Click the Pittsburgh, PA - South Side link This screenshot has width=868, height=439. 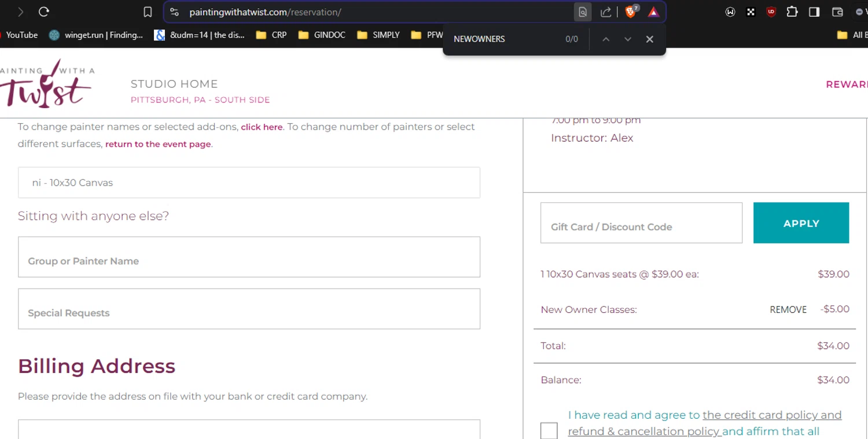coord(200,100)
